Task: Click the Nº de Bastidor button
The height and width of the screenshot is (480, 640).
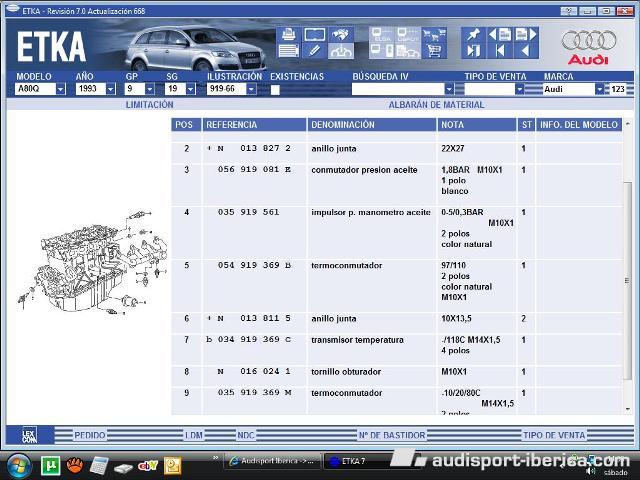Action: tap(392, 436)
